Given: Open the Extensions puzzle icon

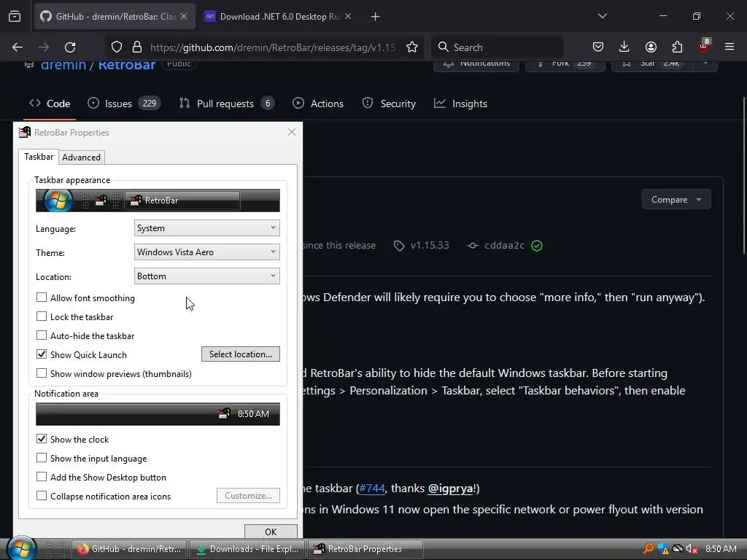Looking at the screenshot, I should click(677, 47).
